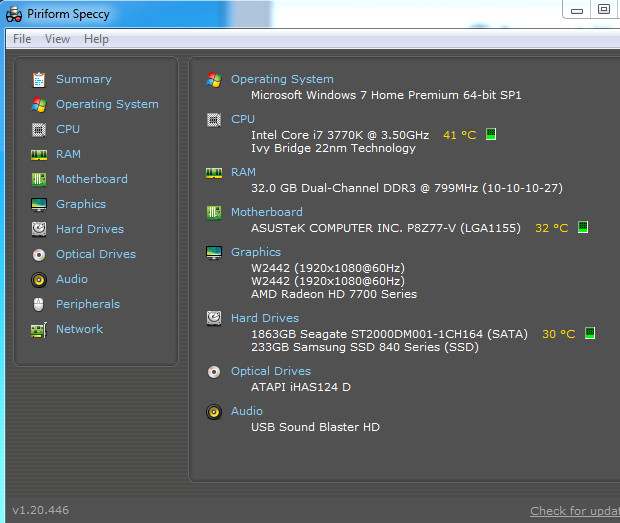The width and height of the screenshot is (620, 523).
Task: Click the Motherboard icon in sidebar
Action: click(x=39, y=179)
